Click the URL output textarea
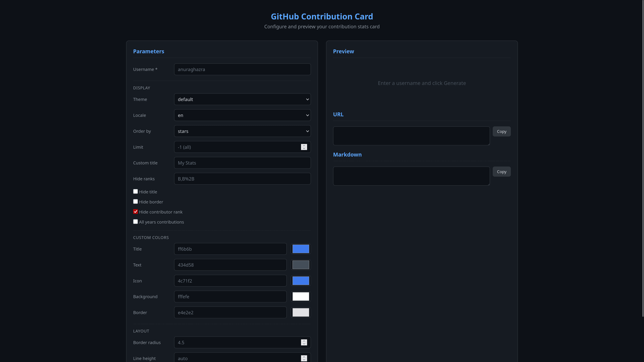 411,136
